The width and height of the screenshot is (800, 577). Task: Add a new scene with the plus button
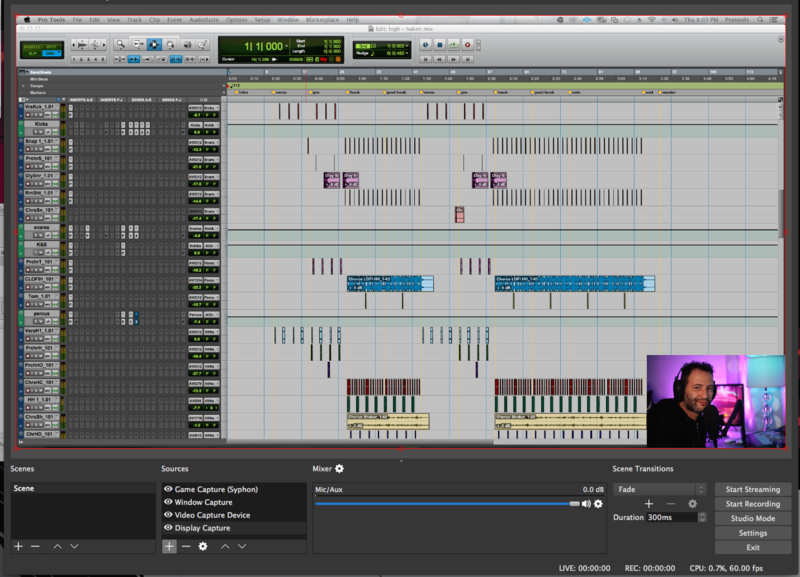tap(18, 546)
